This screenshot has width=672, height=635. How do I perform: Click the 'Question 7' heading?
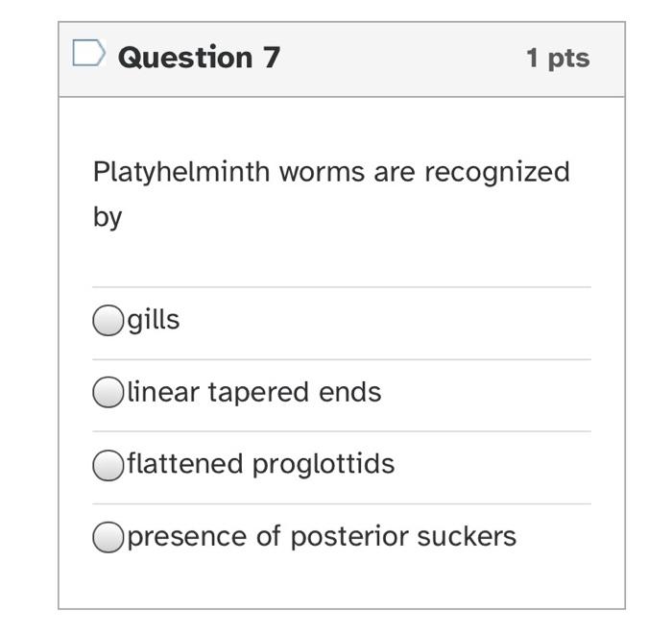(x=199, y=57)
